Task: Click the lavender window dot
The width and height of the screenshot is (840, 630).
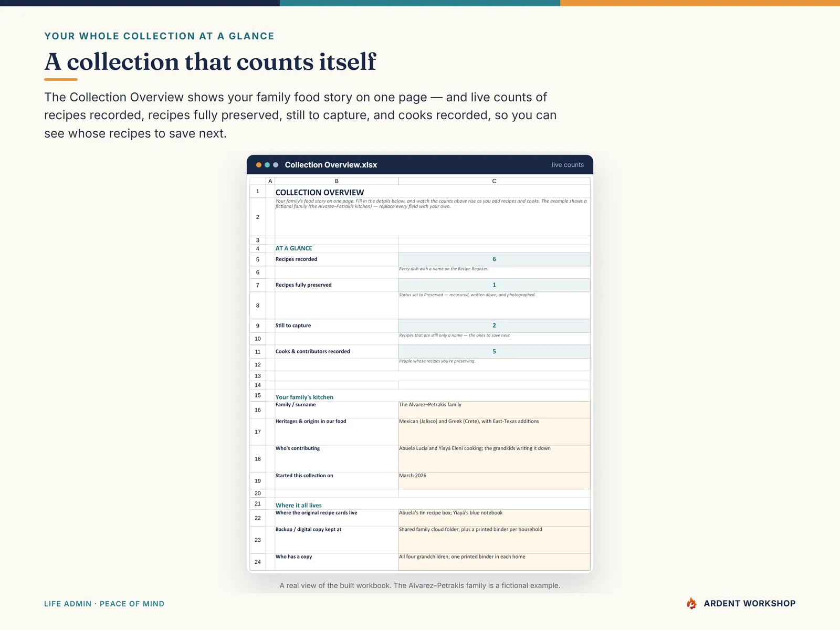Action: [276, 165]
